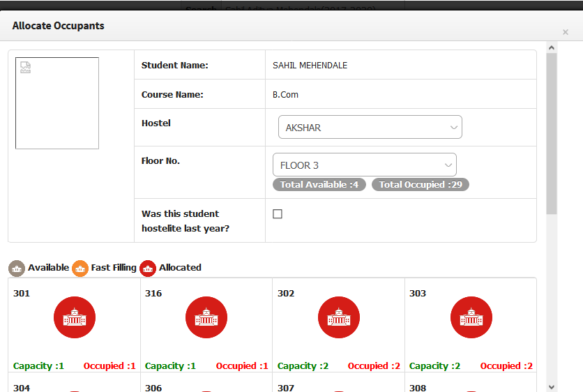583x392 pixels.
Task: Click the Total Occupied :29 badge
Action: click(421, 184)
